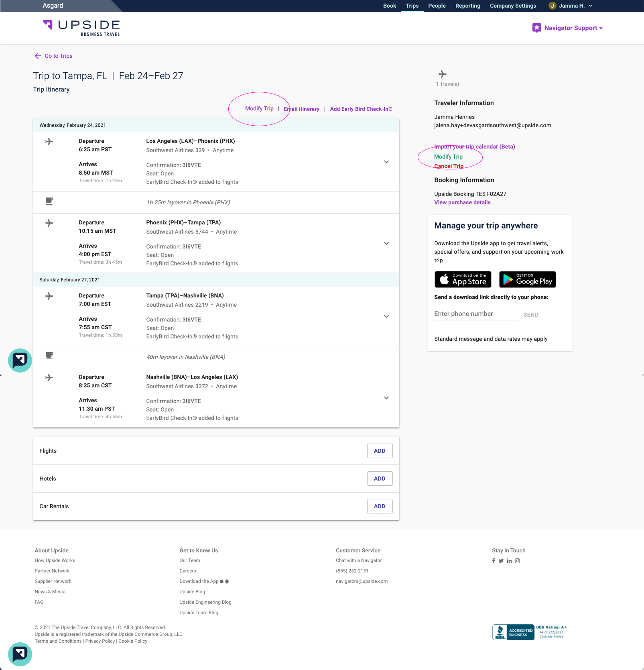The height and width of the screenshot is (670, 644).
Task: Open Careers footer link
Action: coord(188,571)
